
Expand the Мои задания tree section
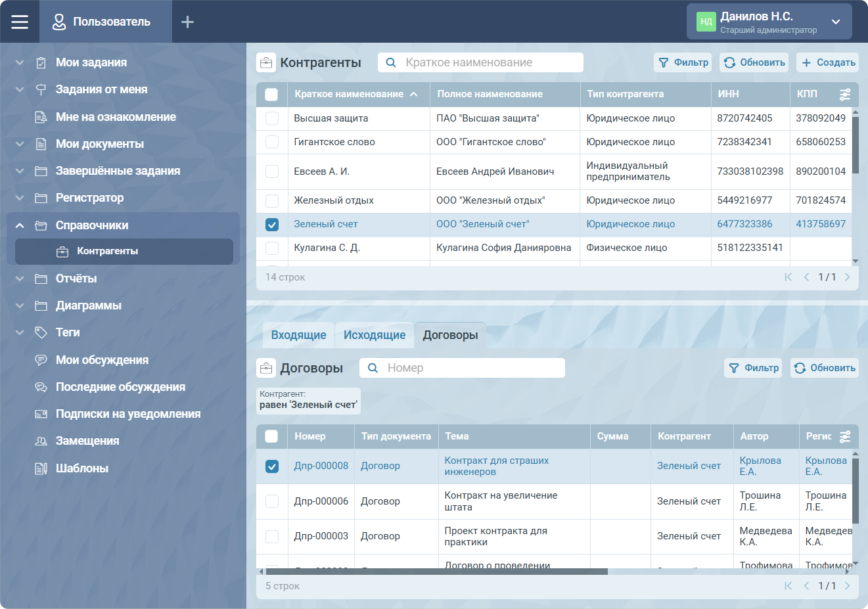20,62
